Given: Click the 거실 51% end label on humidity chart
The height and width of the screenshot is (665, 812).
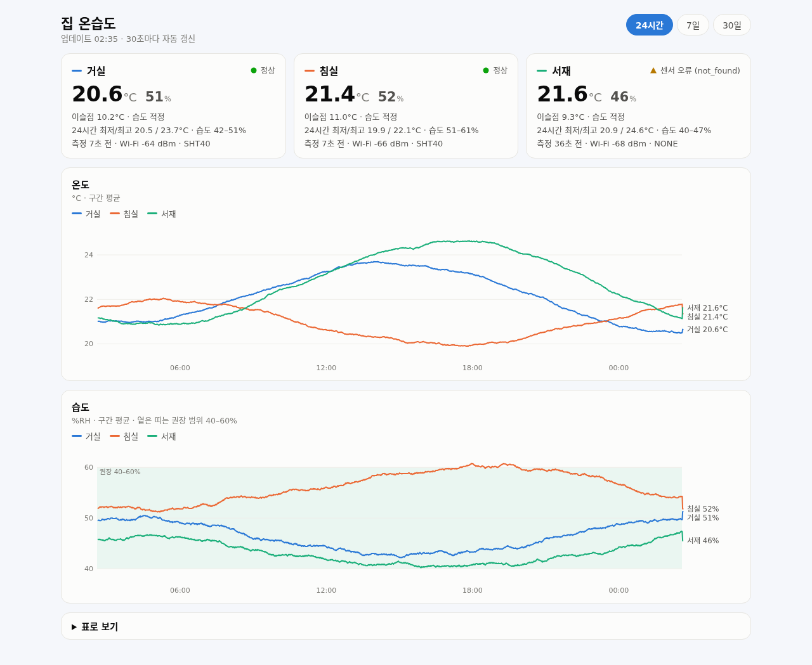Looking at the screenshot, I should point(703,518).
